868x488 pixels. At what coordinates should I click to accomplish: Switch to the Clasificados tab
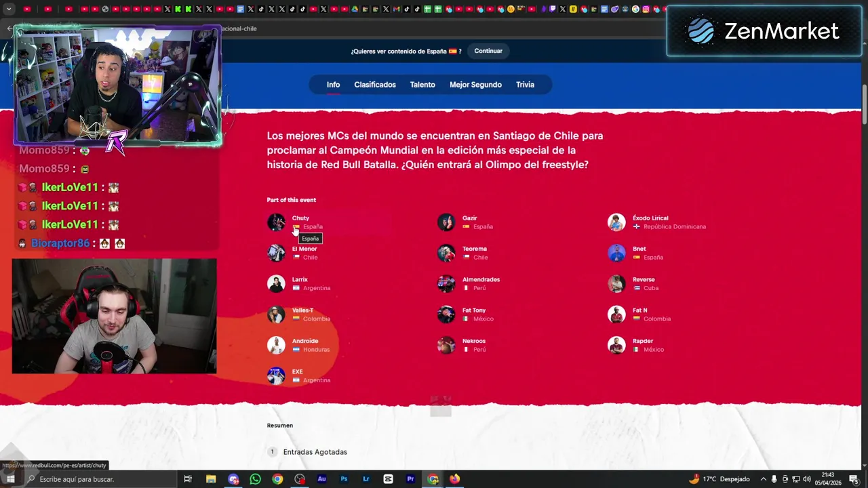click(375, 85)
